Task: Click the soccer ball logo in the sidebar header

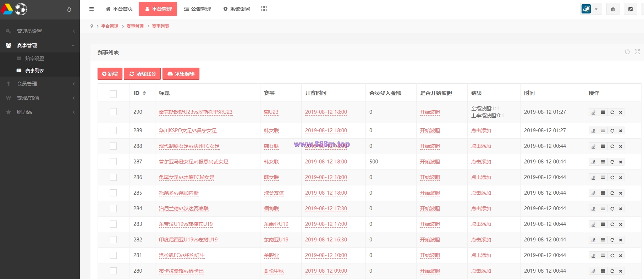Action: (21, 9)
